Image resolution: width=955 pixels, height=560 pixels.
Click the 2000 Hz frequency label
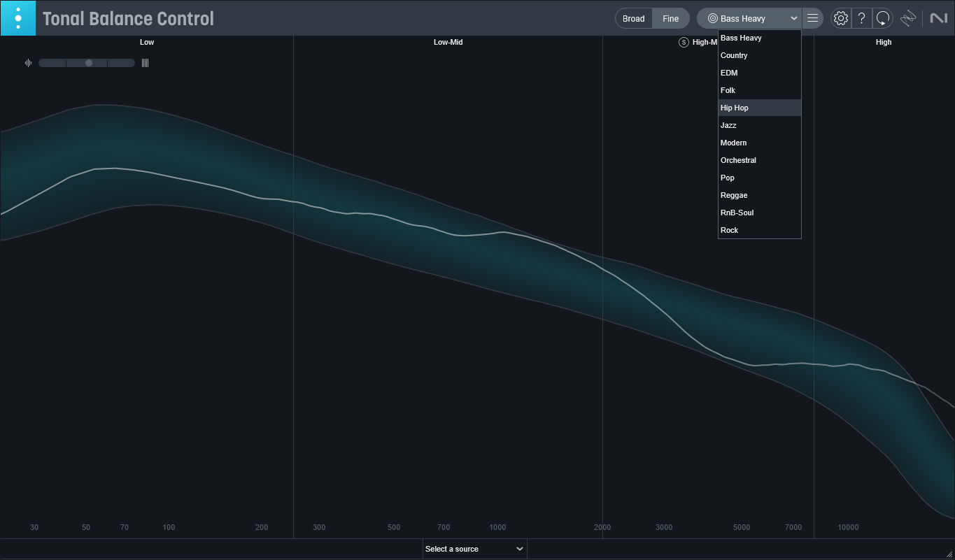pos(602,527)
